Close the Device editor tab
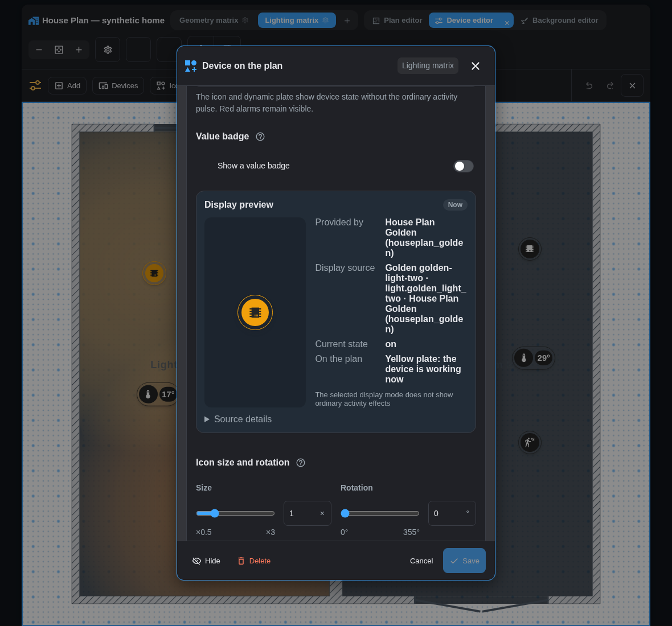Viewport: 672px width, 626px height. [507, 23]
